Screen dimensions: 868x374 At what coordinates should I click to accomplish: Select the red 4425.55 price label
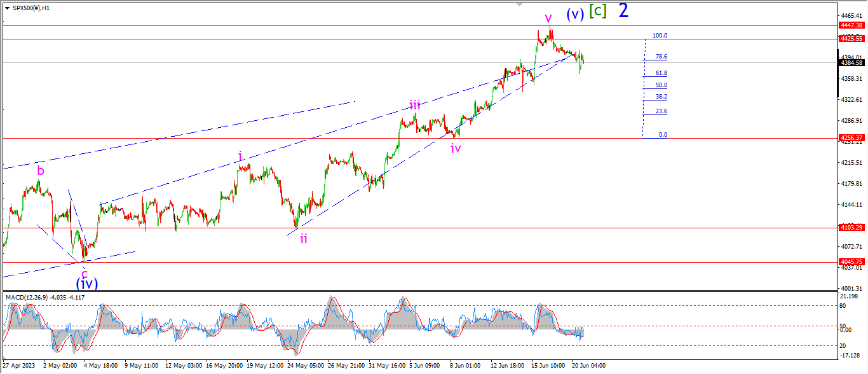pyautogui.click(x=851, y=39)
